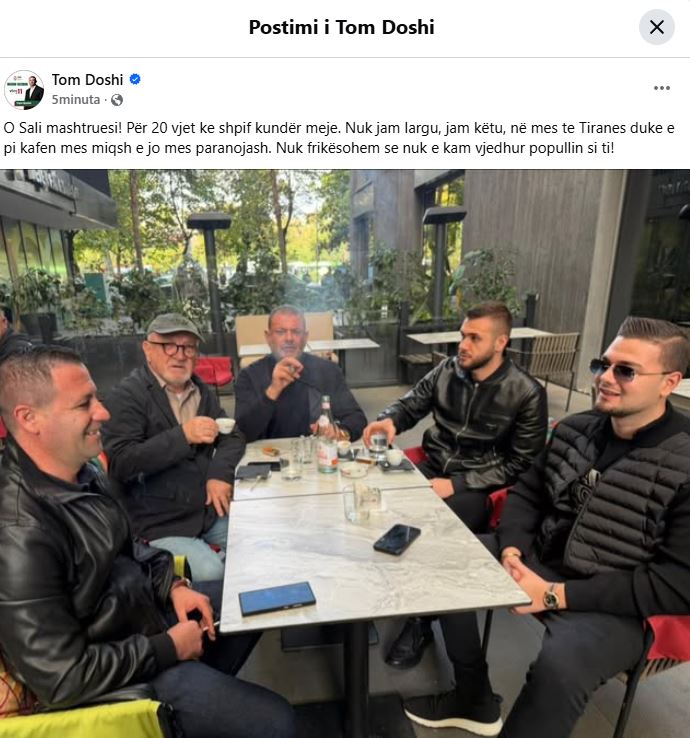Click the Postimi i Tom Doshi header title
Viewport: 690px width, 738px height.
pos(341,27)
